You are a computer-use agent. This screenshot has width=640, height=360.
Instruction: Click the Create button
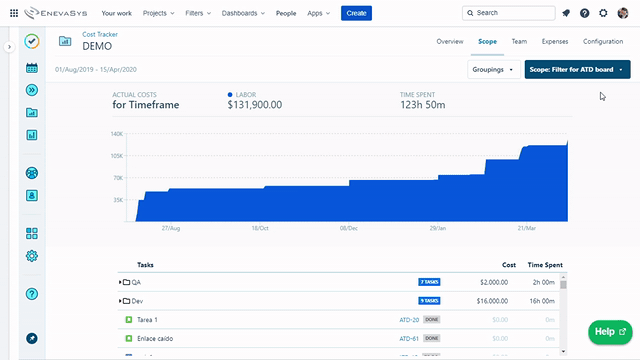(356, 13)
